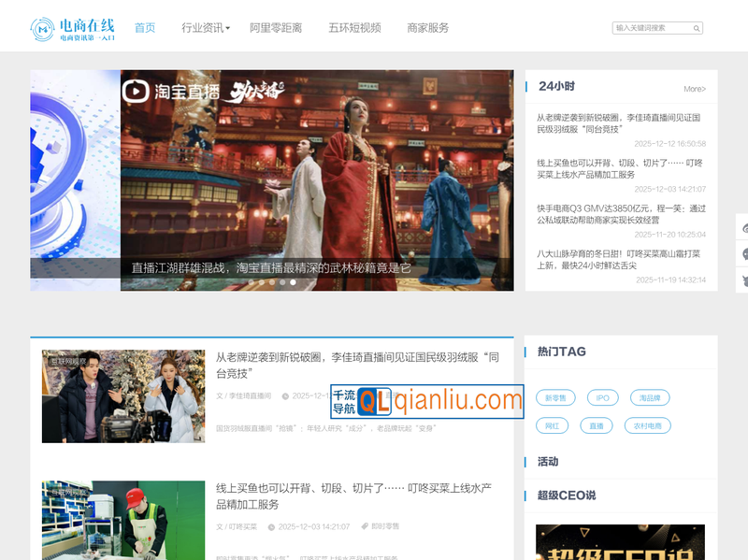Click the 电商在线 site logo
This screenshot has height=560, width=748.
click(73, 29)
